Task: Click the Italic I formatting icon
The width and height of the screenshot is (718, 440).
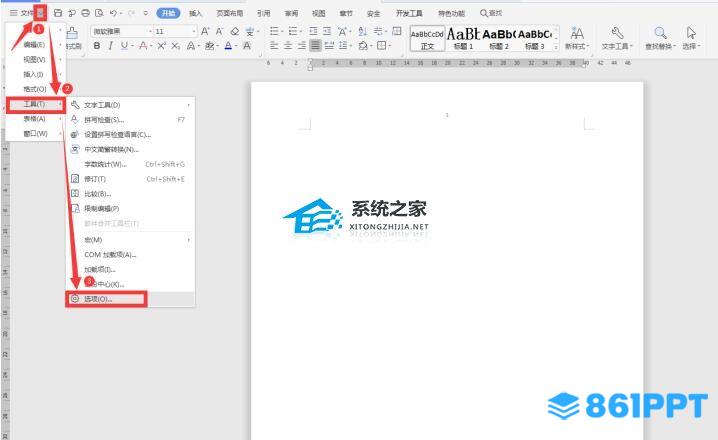Action: click(x=110, y=46)
